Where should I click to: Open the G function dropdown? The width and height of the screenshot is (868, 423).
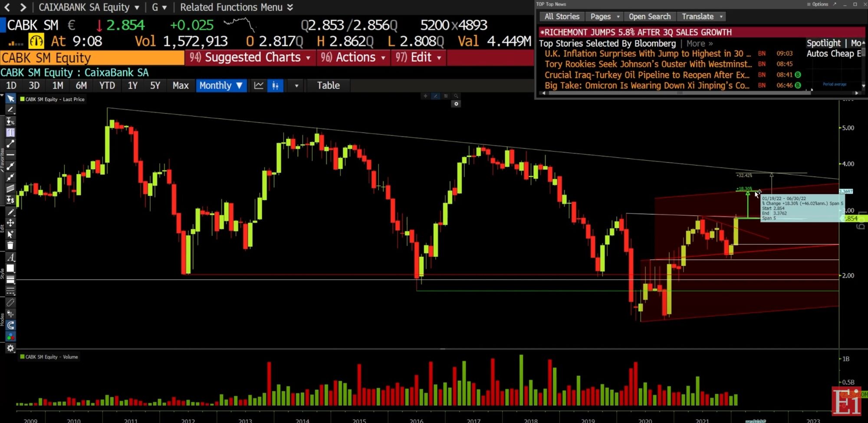[x=159, y=7]
